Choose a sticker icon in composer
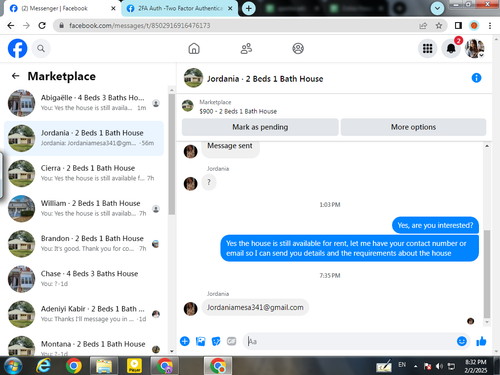The image size is (500, 375). coord(216,341)
